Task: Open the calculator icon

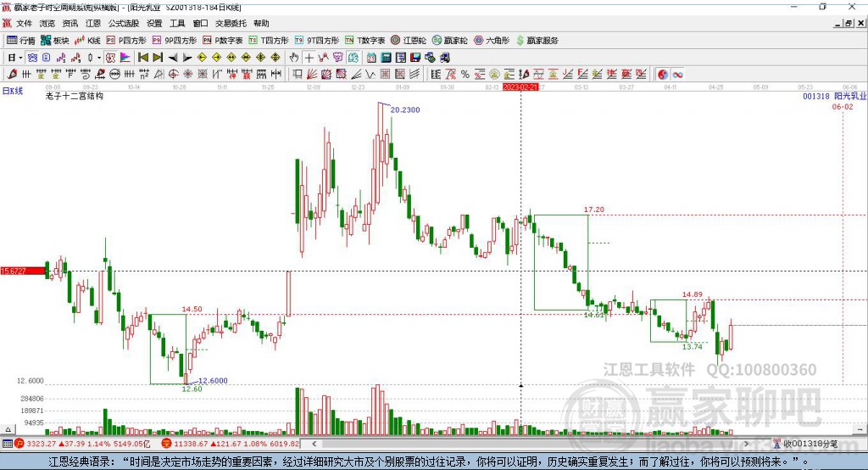Action: point(386,58)
